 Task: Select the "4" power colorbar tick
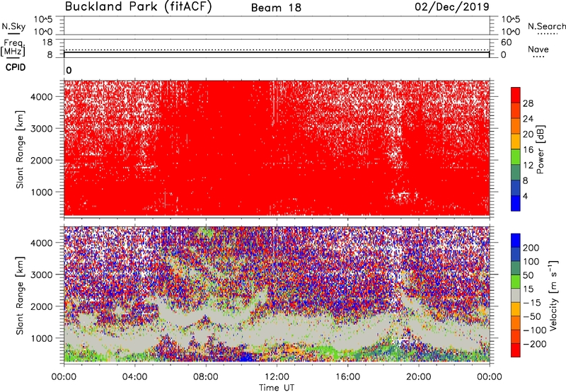(525, 196)
